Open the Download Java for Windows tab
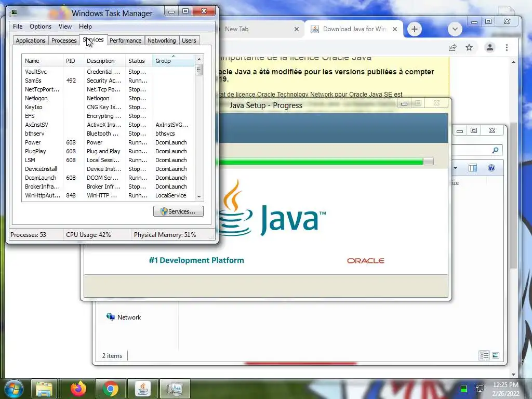 (x=354, y=29)
